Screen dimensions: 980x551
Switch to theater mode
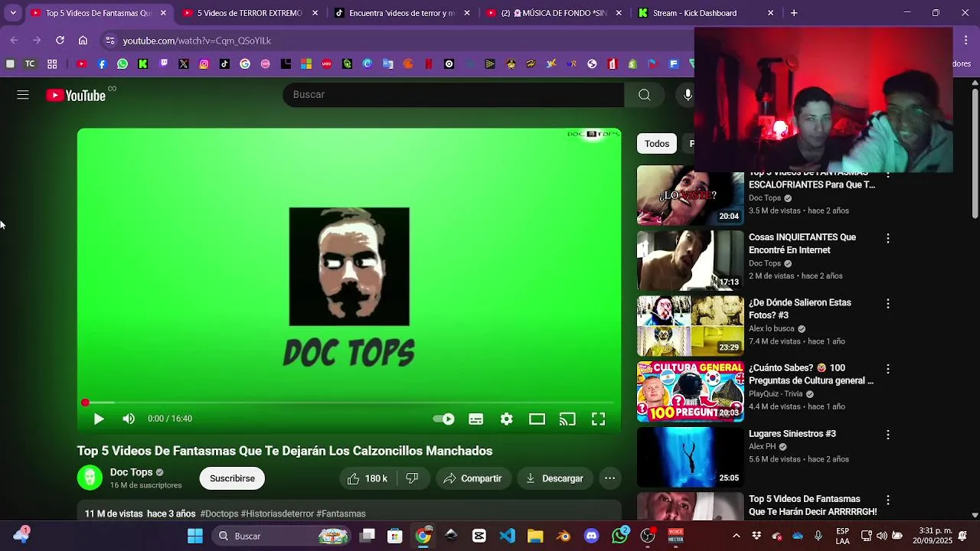pos(537,419)
